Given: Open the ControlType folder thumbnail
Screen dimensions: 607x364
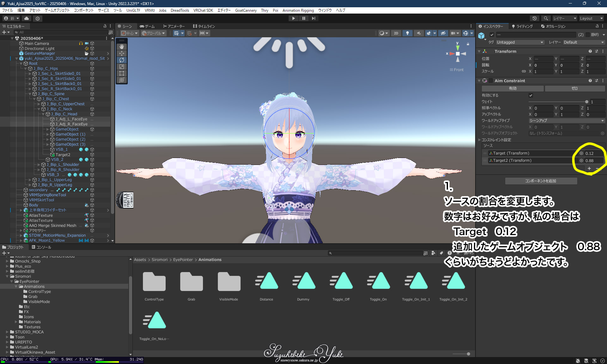Looking at the screenshot, I should point(154,282).
